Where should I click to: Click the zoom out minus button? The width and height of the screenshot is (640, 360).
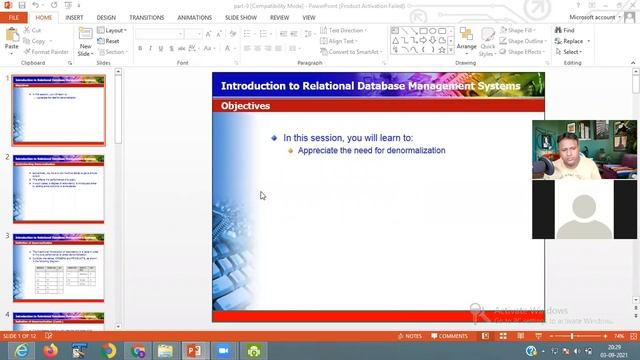551,336
